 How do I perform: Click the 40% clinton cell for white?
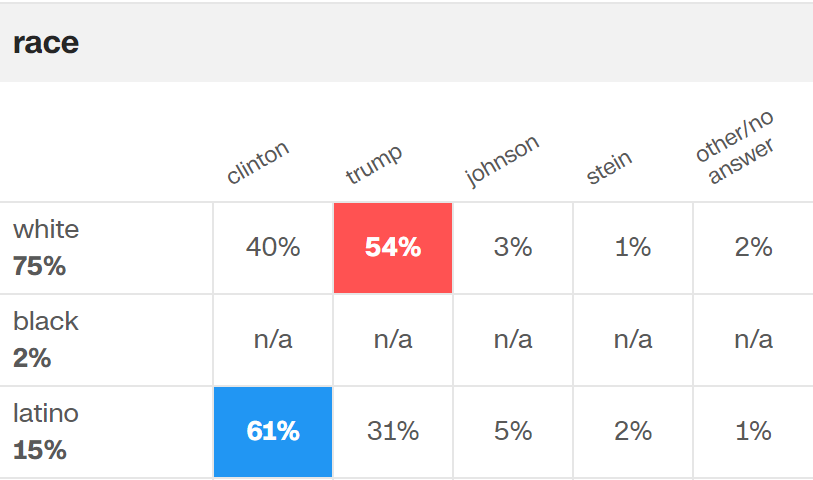click(273, 248)
